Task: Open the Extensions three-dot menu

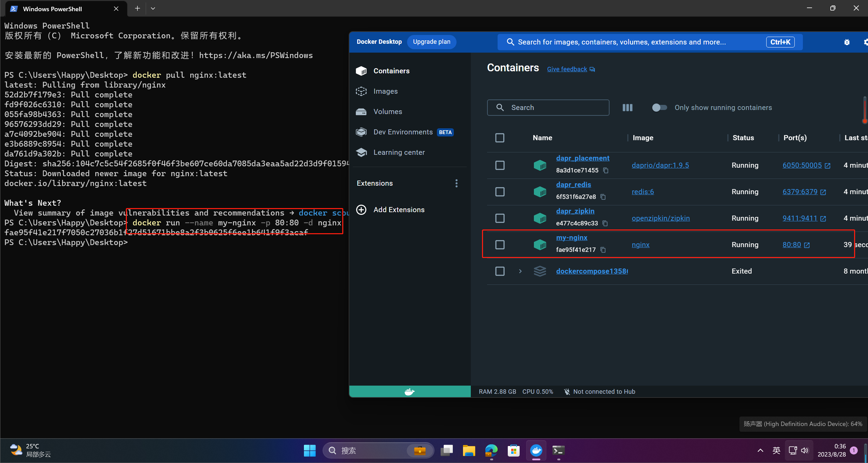Action: [457, 183]
